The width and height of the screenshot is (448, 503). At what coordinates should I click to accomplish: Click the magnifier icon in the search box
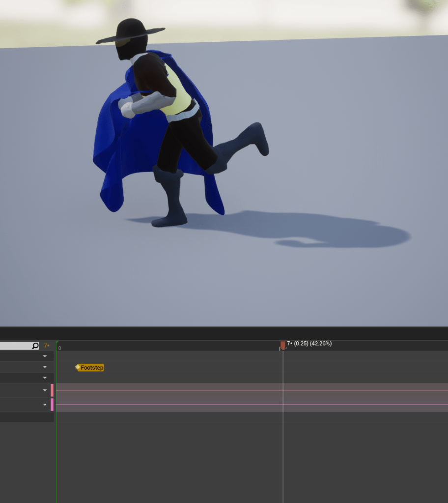click(35, 346)
